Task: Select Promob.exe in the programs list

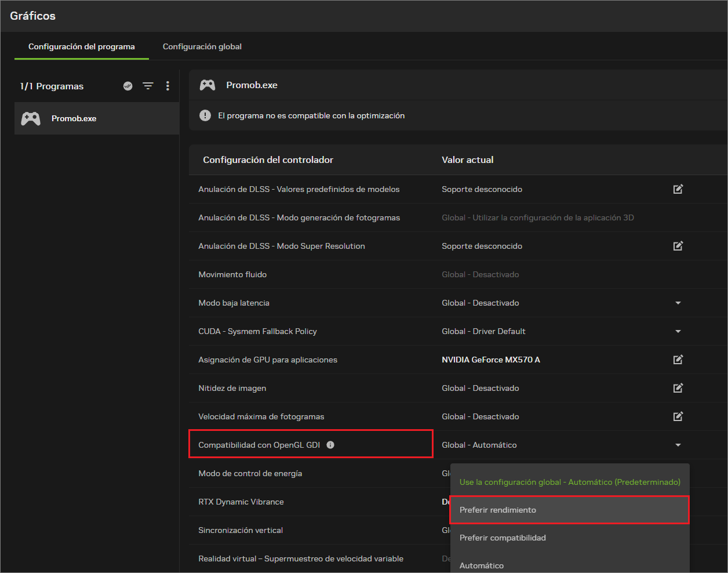Action: click(x=97, y=118)
